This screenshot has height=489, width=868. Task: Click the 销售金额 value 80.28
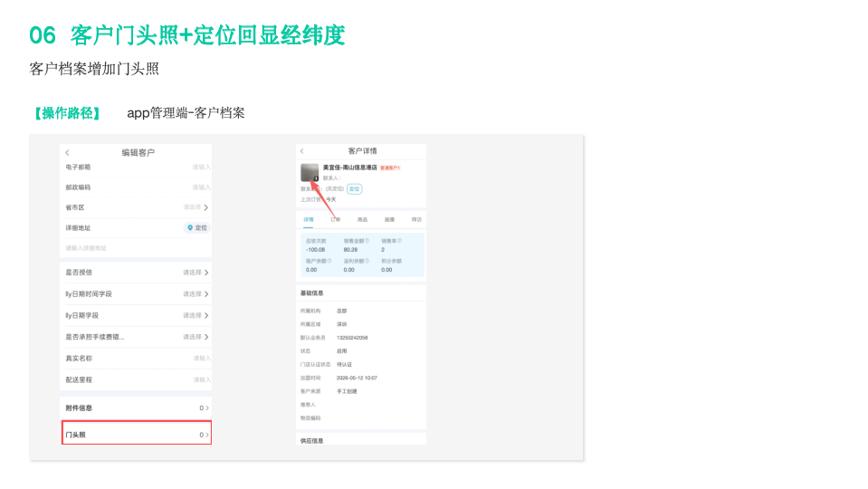tap(350, 250)
